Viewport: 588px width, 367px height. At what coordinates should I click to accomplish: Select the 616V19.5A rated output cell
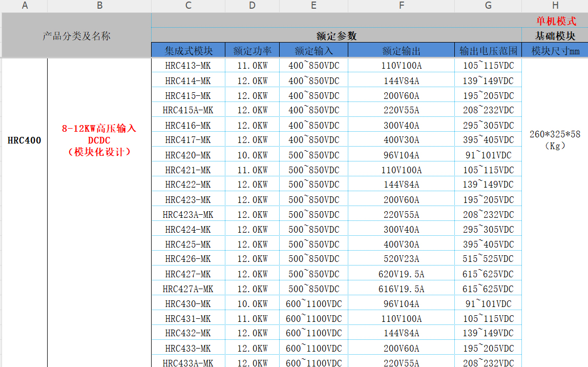pos(401,289)
